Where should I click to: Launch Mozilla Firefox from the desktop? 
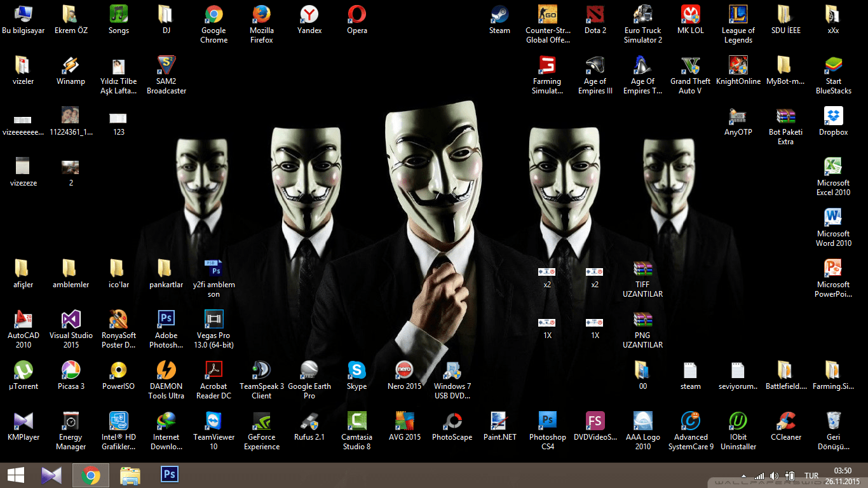[x=261, y=24]
